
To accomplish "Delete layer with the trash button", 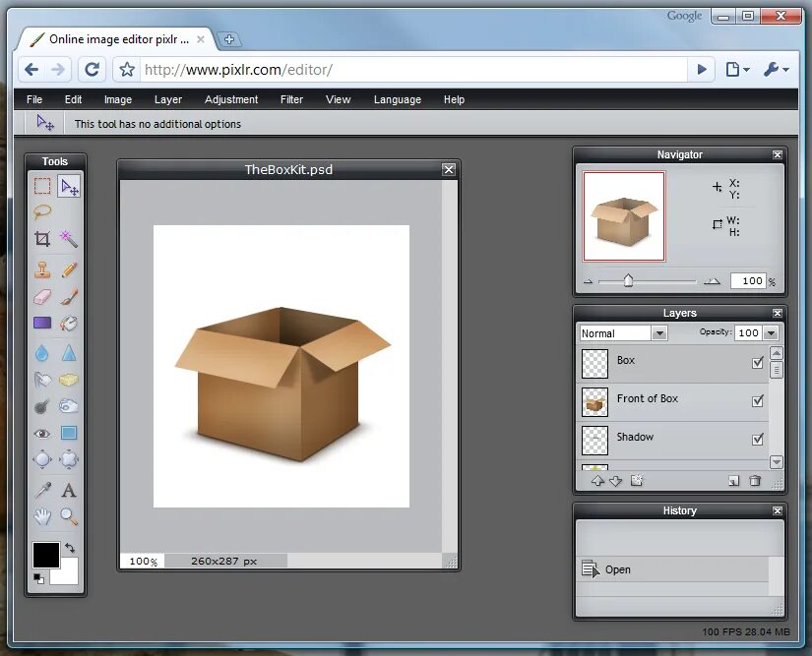I will [755, 481].
